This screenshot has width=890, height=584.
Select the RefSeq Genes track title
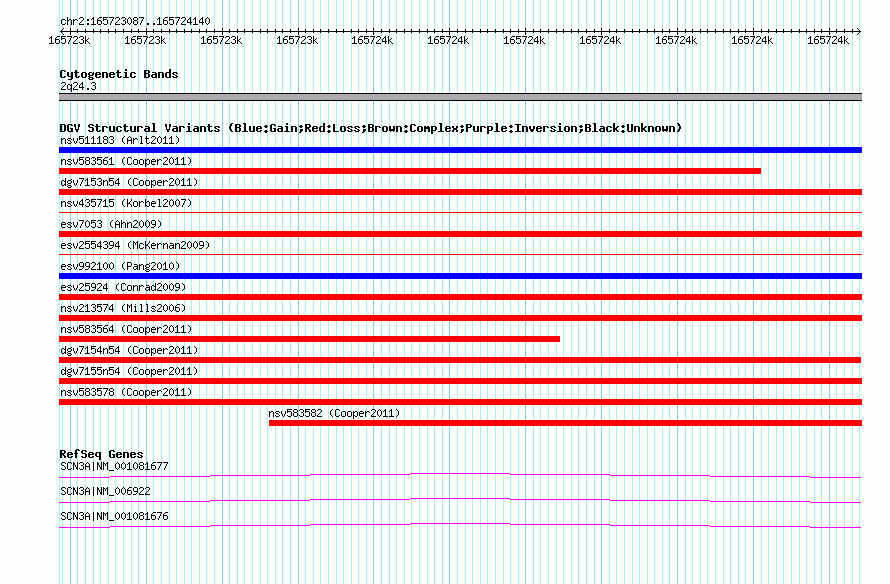click(101, 454)
